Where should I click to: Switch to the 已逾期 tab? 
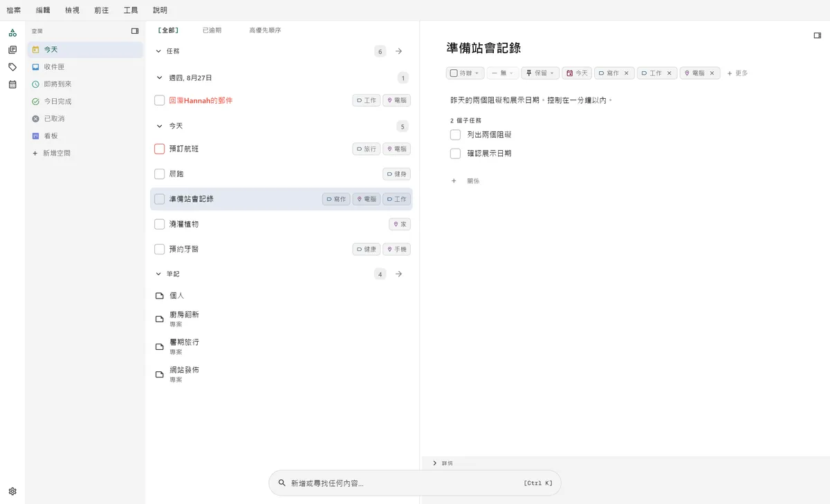pyautogui.click(x=212, y=30)
